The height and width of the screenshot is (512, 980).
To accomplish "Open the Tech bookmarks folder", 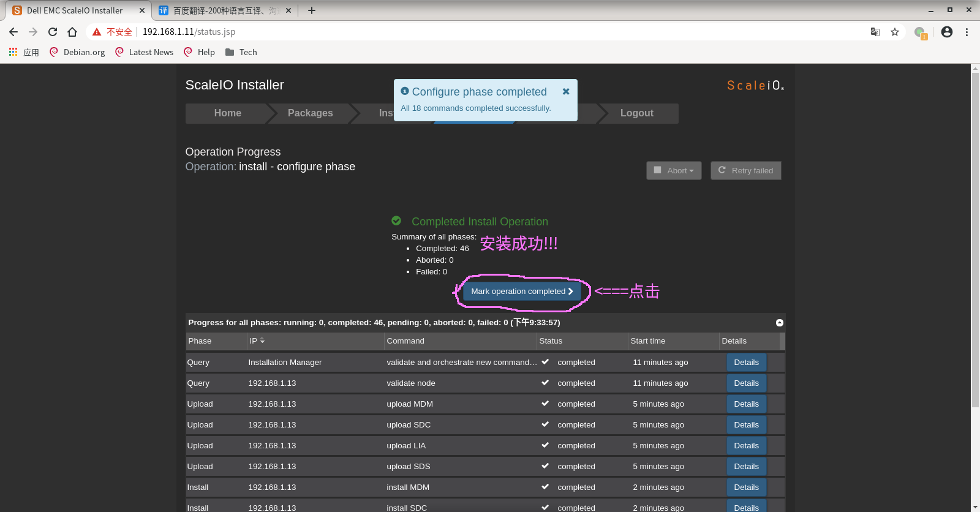I will pos(241,52).
